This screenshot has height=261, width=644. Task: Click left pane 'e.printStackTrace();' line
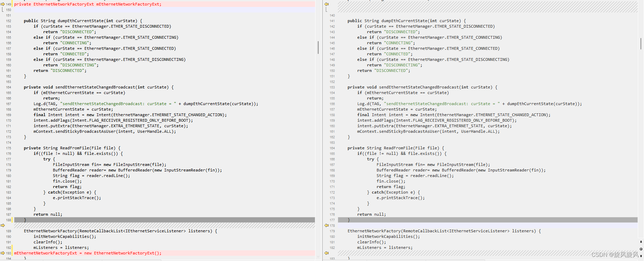[x=77, y=198]
